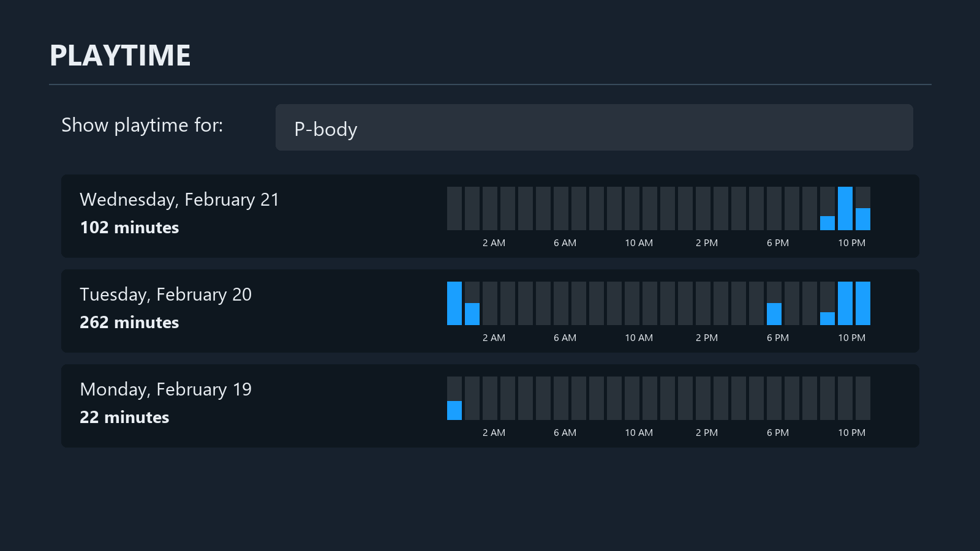
Task: Click the last blue bar on Wednesday's chart
Action: click(863, 219)
